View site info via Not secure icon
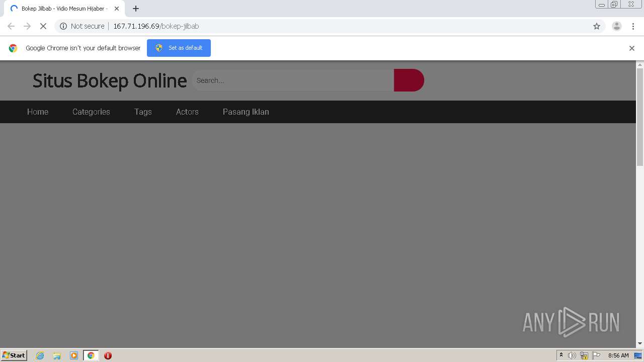 coord(63,26)
